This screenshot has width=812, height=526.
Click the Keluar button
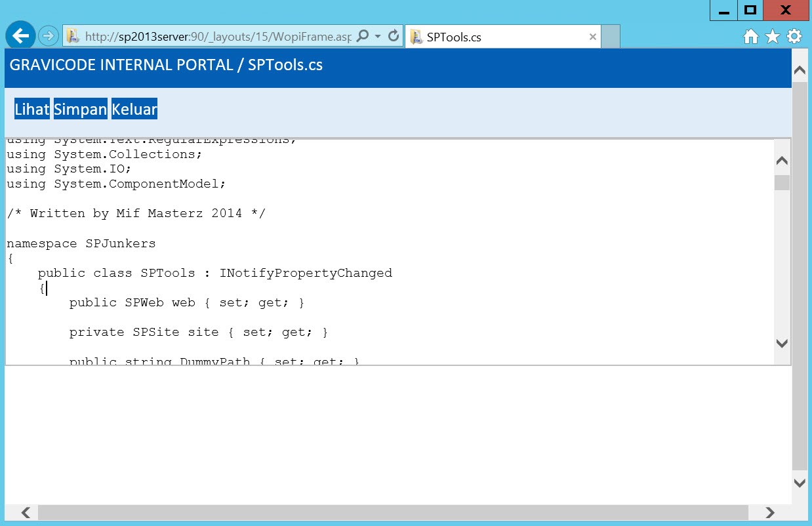tap(134, 110)
